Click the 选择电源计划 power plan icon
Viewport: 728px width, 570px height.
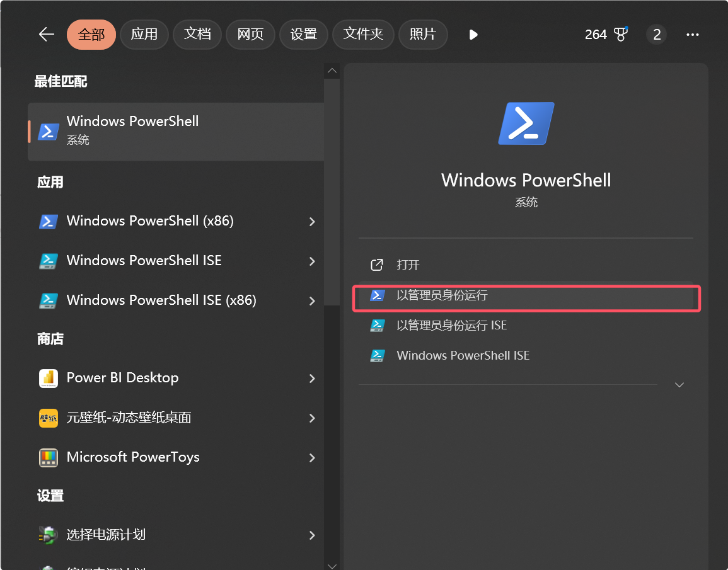tap(49, 535)
